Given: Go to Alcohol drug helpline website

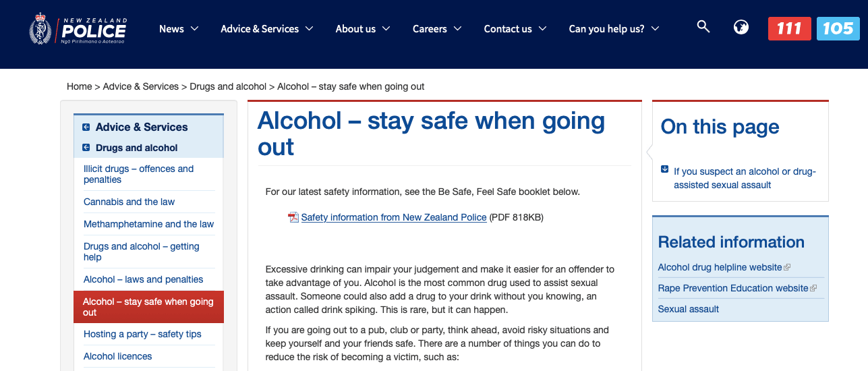Looking at the screenshot, I should tap(720, 267).
